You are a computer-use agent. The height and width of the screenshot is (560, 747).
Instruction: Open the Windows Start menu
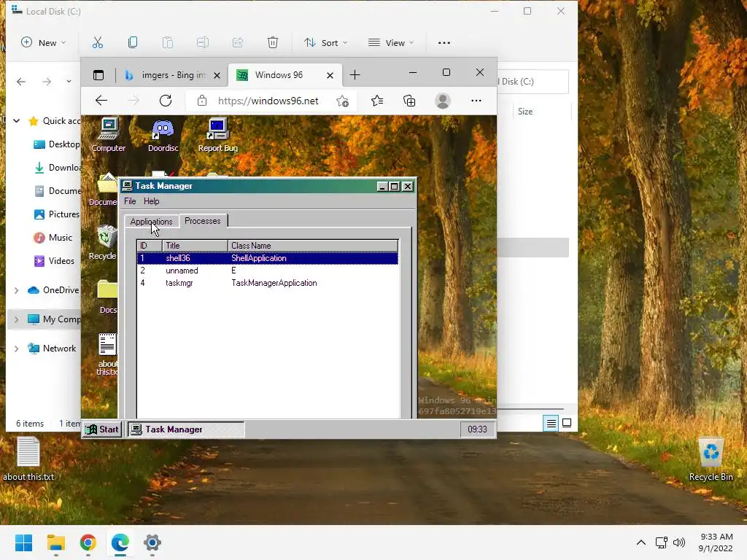(23, 542)
